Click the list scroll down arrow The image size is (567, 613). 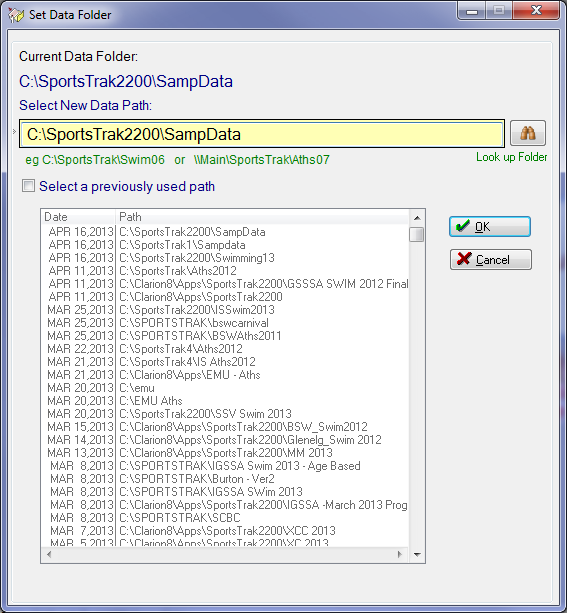pos(417,554)
